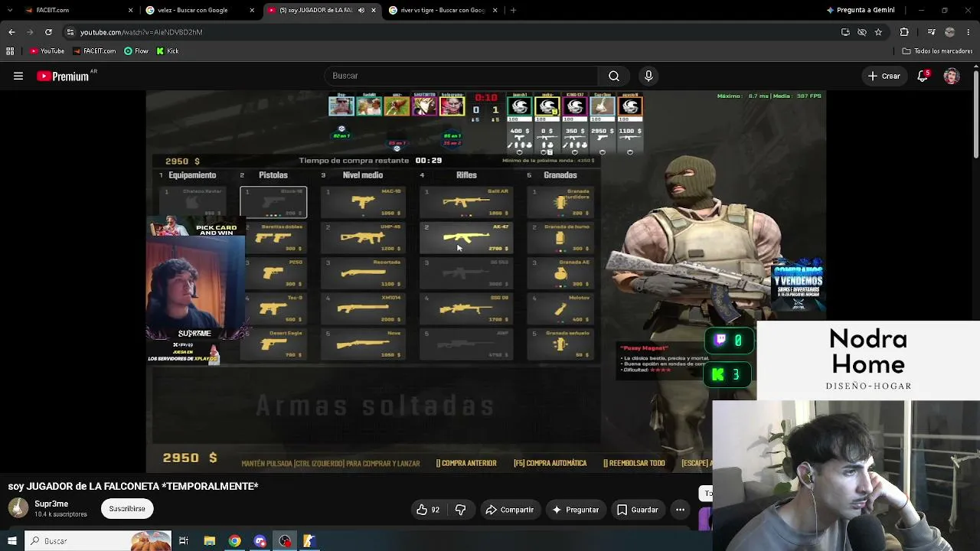Open the Chrome three-dot menu
Image resolution: width=980 pixels, height=551 pixels.
[x=969, y=32]
